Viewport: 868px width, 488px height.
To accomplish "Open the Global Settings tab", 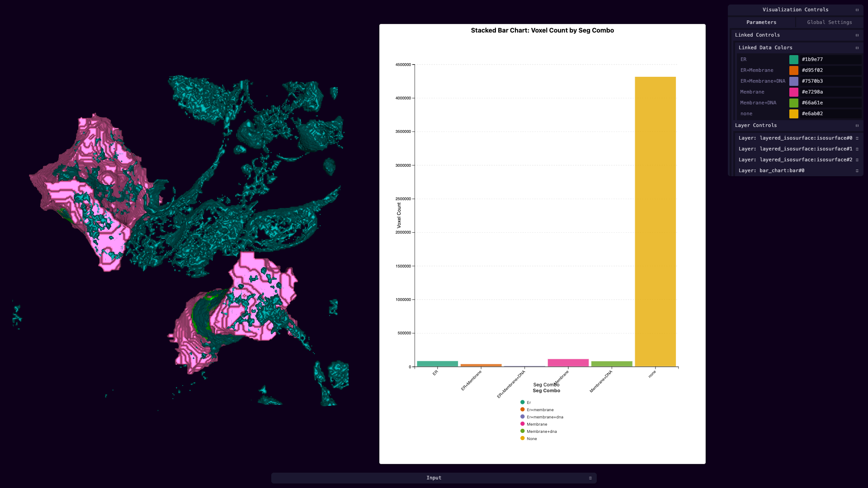I will [829, 22].
